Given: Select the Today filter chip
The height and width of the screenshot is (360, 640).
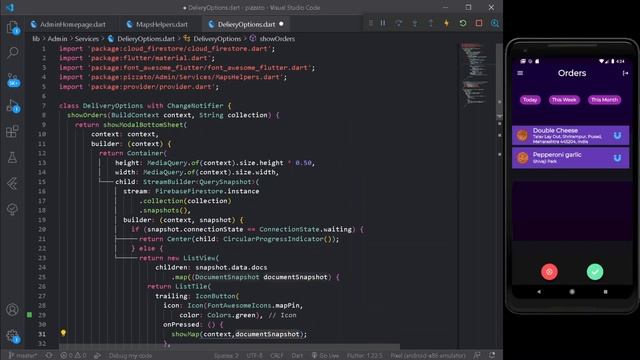Looking at the screenshot, I should [x=530, y=100].
